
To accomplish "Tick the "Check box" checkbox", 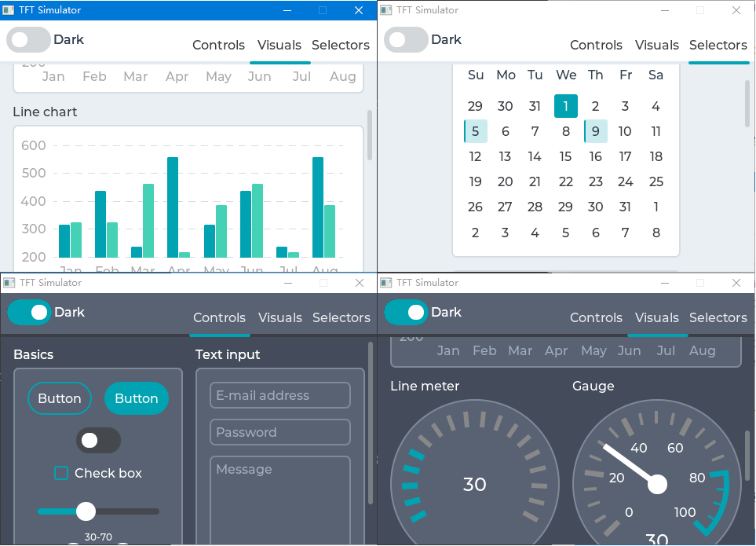I will point(61,473).
